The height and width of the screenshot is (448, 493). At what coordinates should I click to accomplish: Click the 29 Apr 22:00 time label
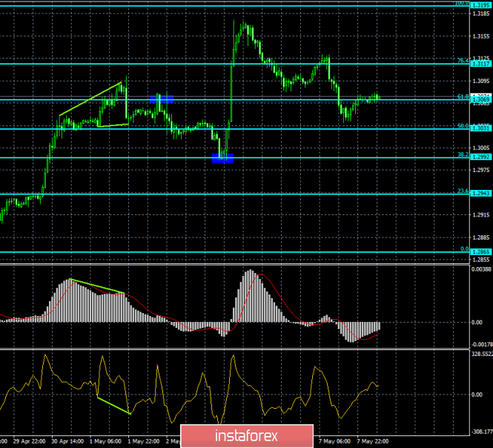click(x=29, y=441)
